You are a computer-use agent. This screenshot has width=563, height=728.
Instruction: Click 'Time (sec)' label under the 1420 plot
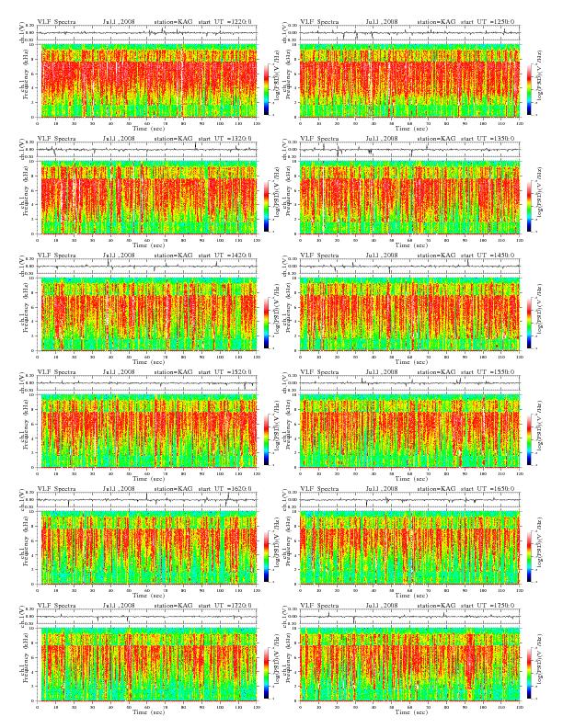[x=147, y=361]
